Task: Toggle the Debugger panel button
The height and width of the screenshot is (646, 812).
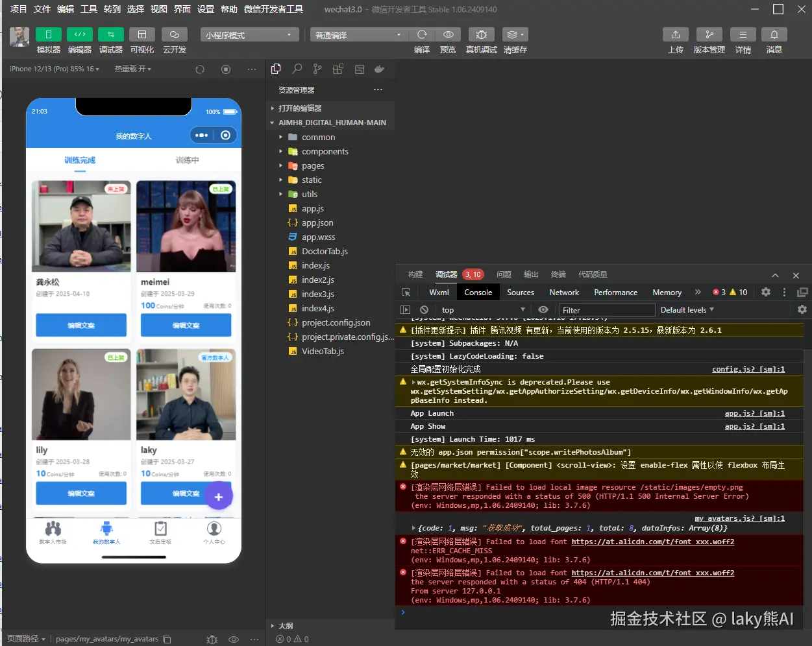Action: tap(111, 34)
